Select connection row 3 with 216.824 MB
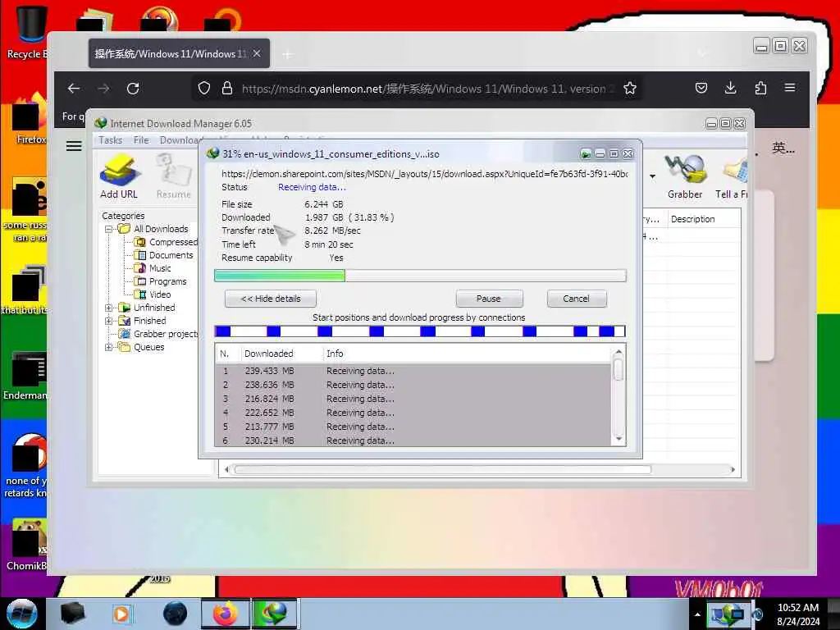Image resolution: width=840 pixels, height=630 pixels. pos(413,399)
